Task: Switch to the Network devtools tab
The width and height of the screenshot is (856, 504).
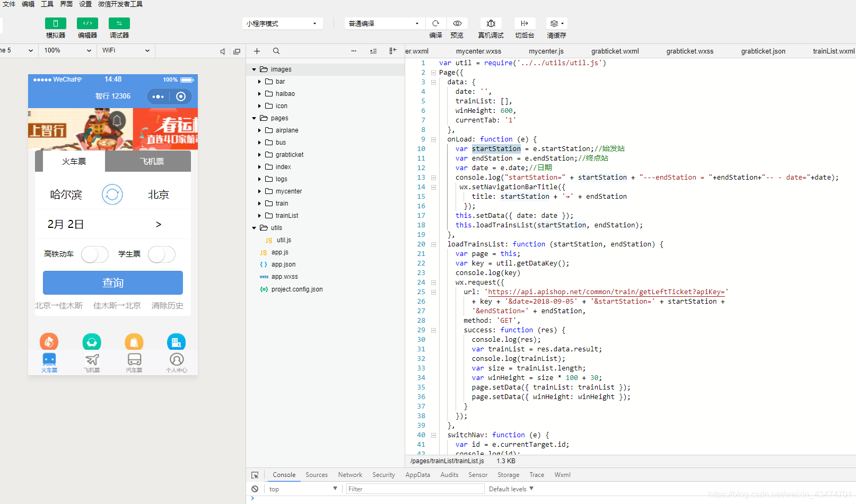Action: [x=350, y=475]
